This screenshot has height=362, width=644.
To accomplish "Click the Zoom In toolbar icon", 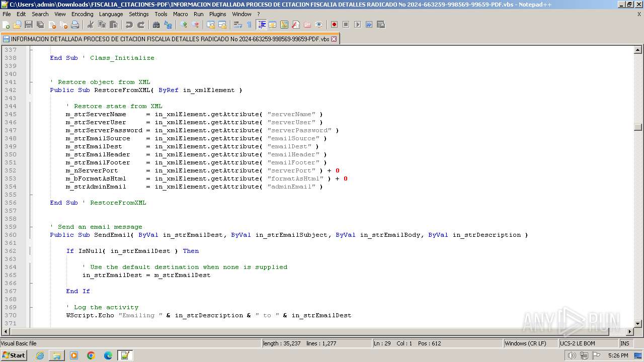I will coord(184,25).
